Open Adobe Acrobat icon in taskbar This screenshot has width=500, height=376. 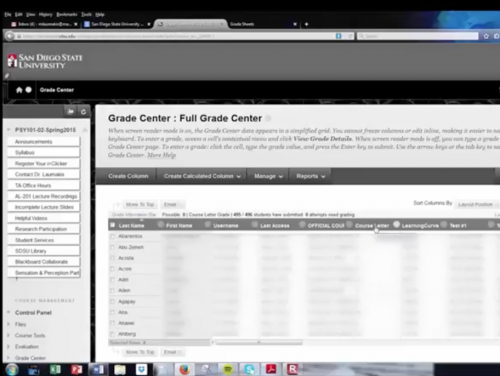click(x=270, y=369)
